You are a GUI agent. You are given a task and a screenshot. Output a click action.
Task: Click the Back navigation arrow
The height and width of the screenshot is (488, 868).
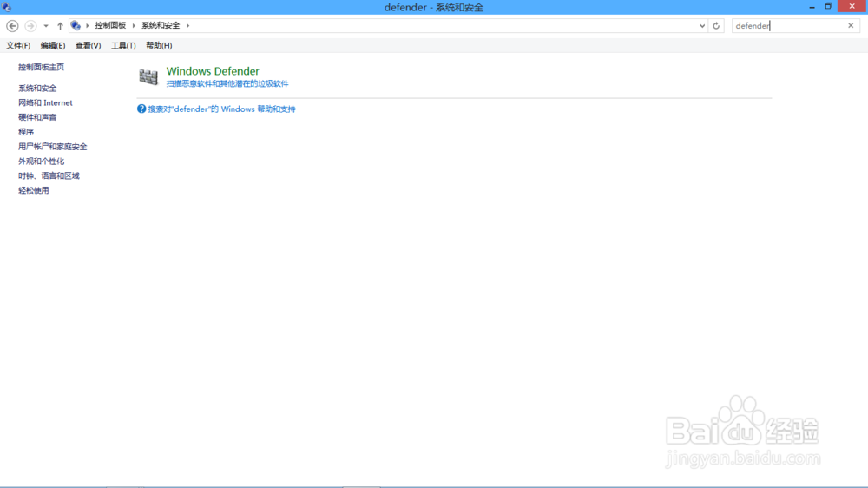click(x=12, y=26)
